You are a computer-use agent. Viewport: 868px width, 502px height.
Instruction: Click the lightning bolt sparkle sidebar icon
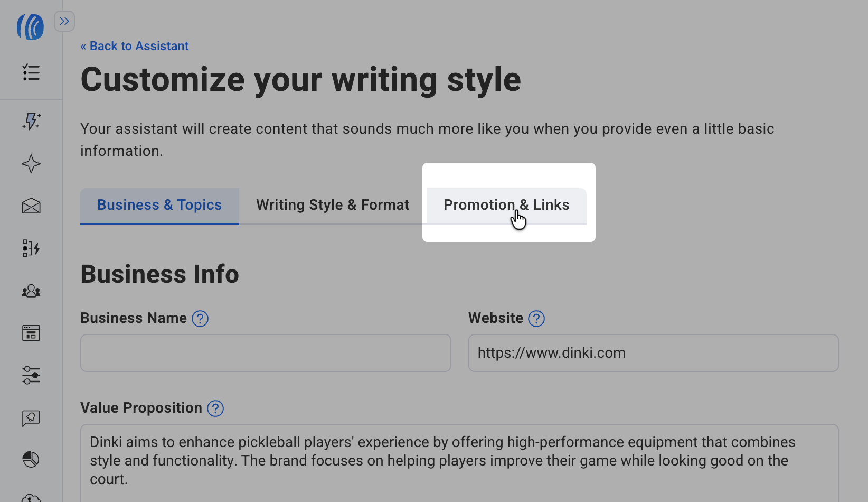[x=31, y=121]
